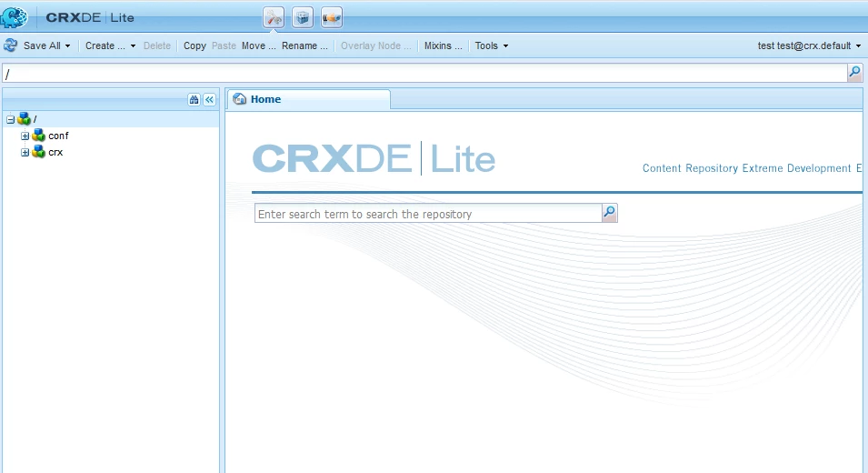Click the repository search magnifier button
868x473 pixels.
tap(610, 213)
